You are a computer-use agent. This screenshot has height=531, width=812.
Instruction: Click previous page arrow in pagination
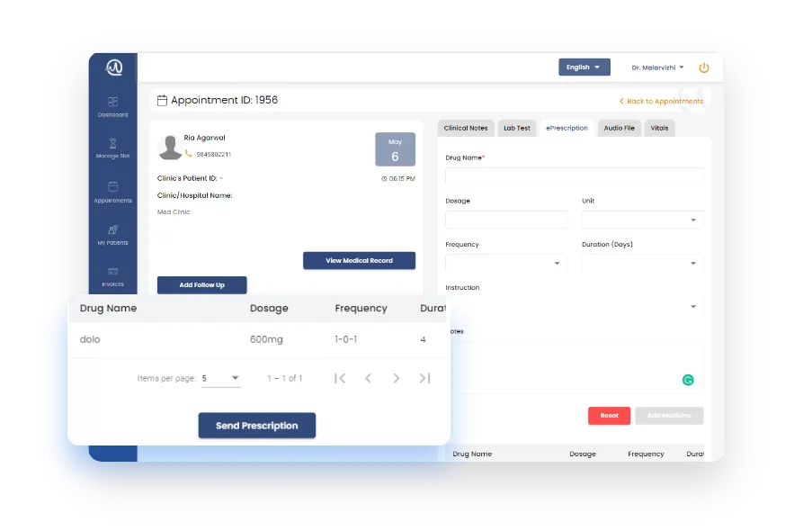pyautogui.click(x=368, y=379)
